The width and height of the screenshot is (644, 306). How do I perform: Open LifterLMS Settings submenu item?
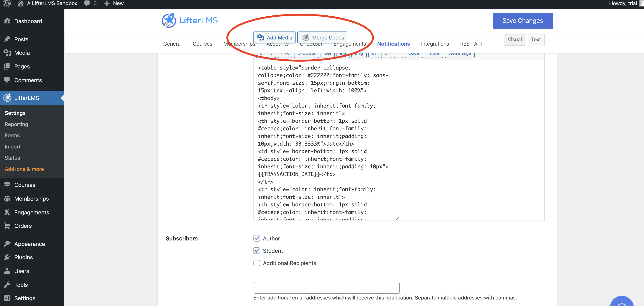point(15,113)
